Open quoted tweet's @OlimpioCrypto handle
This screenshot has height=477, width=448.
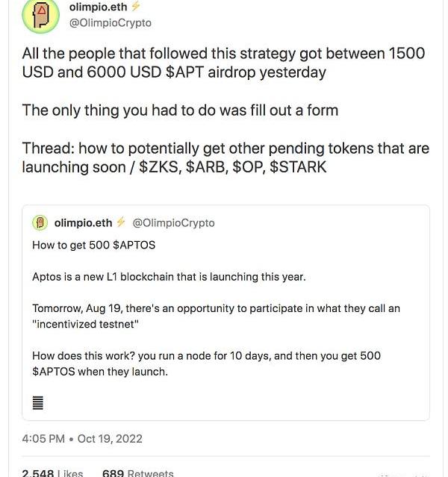[x=173, y=223]
